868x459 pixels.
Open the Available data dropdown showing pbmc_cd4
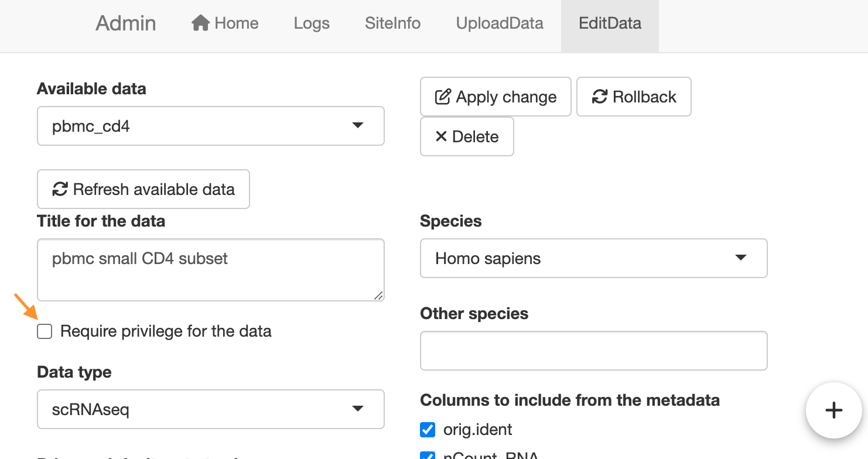(x=211, y=126)
